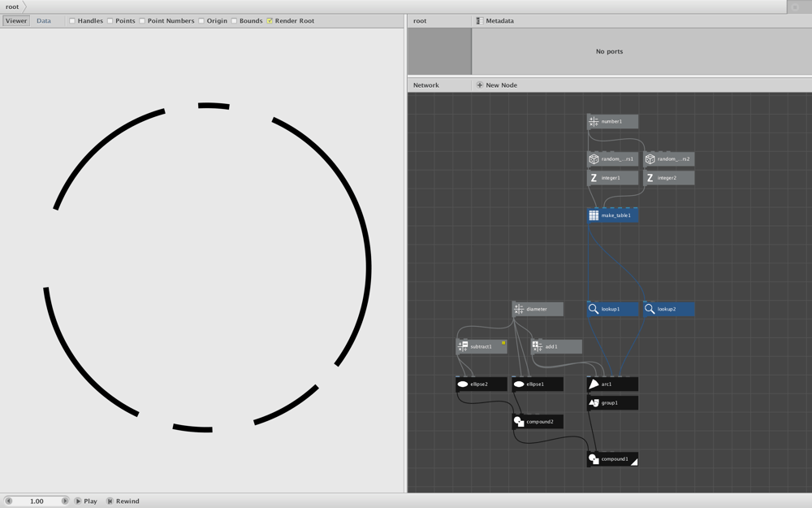Image resolution: width=812 pixels, height=508 pixels.
Task: Click the window button at top-right corner
Action: click(x=795, y=7)
